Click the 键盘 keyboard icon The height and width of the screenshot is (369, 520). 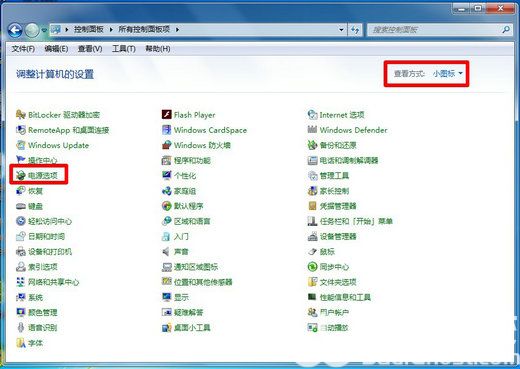point(21,206)
